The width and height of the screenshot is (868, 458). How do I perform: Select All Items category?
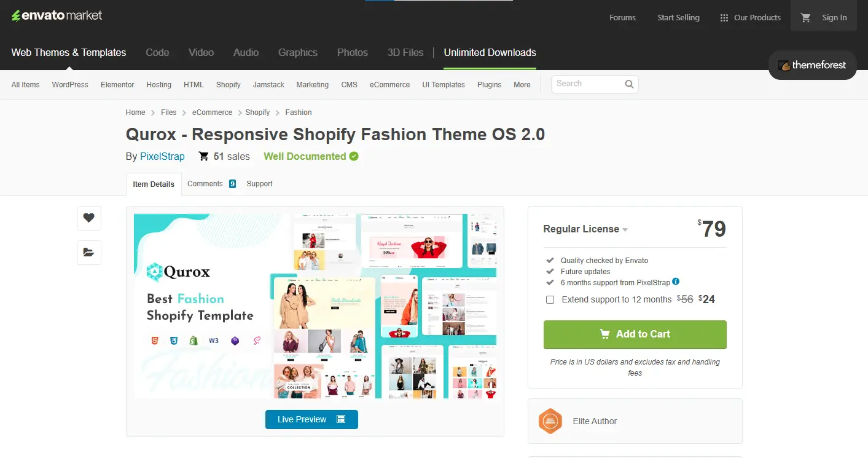[25, 85]
